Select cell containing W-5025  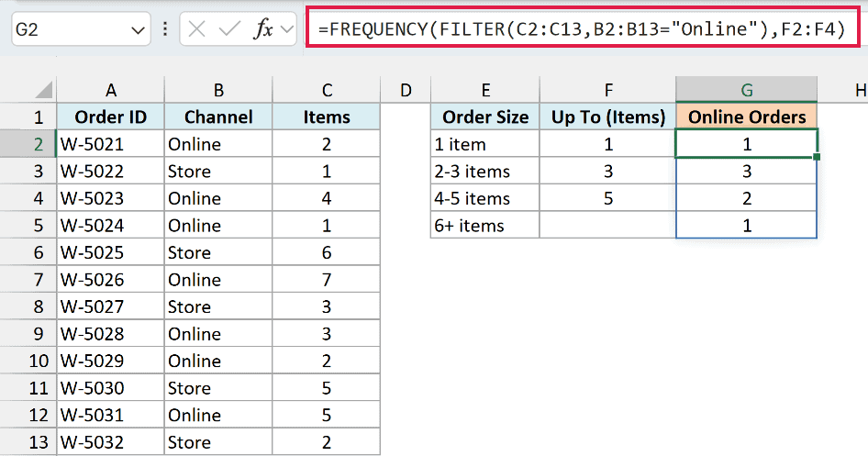[111, 252]
